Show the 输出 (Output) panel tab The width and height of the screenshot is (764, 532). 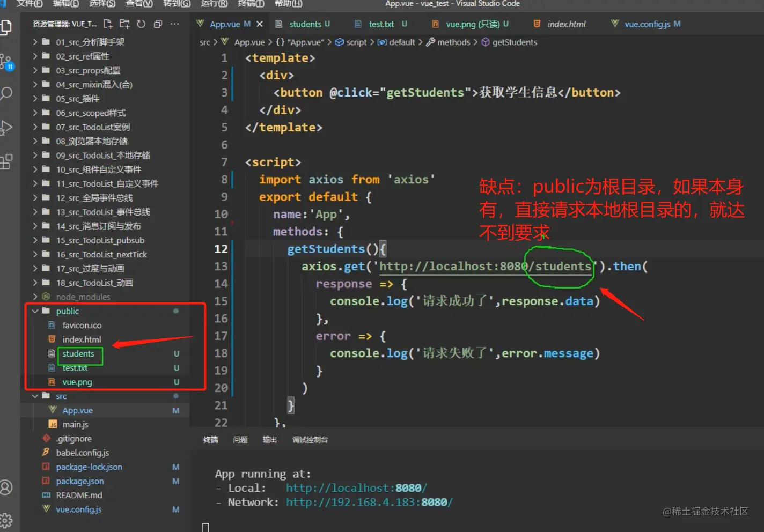[270, 440]
